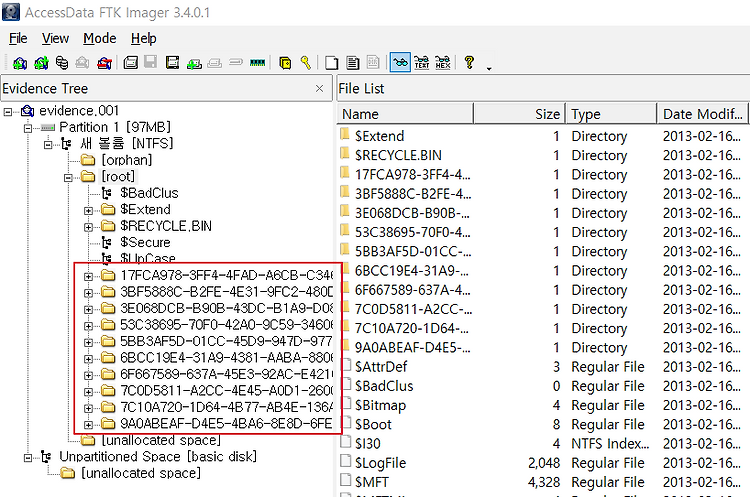Select $Boot file in File List
The width and height of the screenshot is (750, 497).
tap(543, 424)
